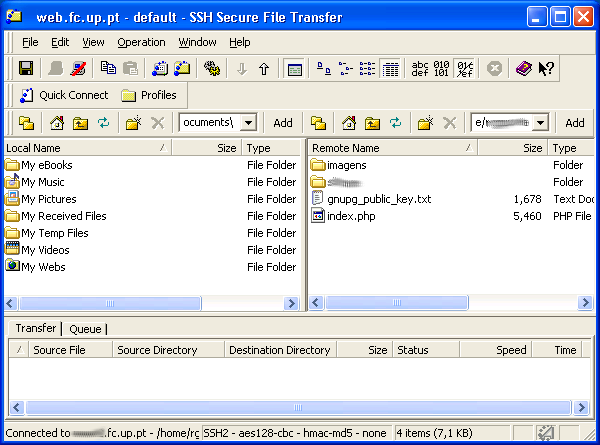Go up one level in local pane
600x445 pixels.
pyautogui.click(x=80, y=123)
